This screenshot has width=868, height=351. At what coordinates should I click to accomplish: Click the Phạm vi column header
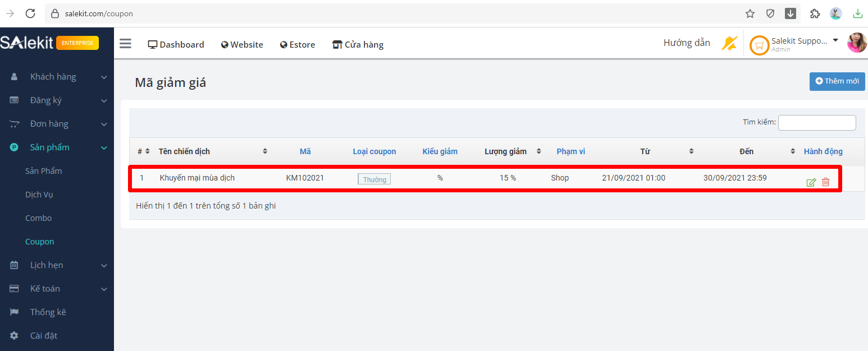(570, 151)
